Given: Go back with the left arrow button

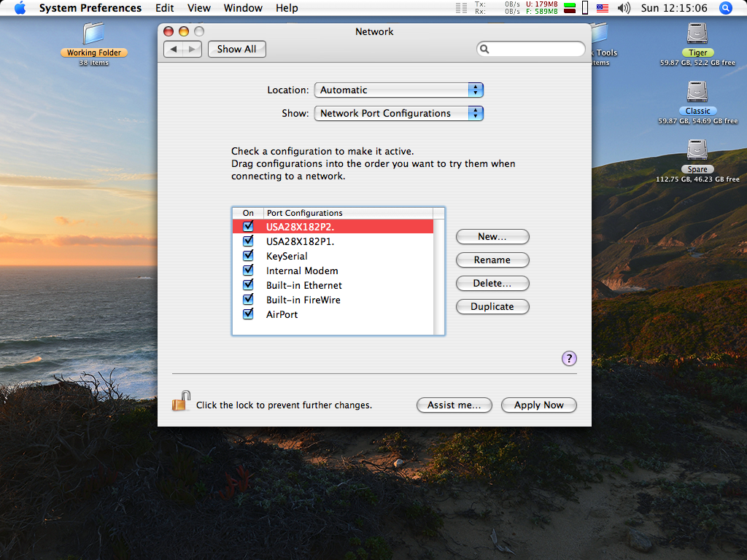Looking at the screenshot, I should (x=174, y=49).
